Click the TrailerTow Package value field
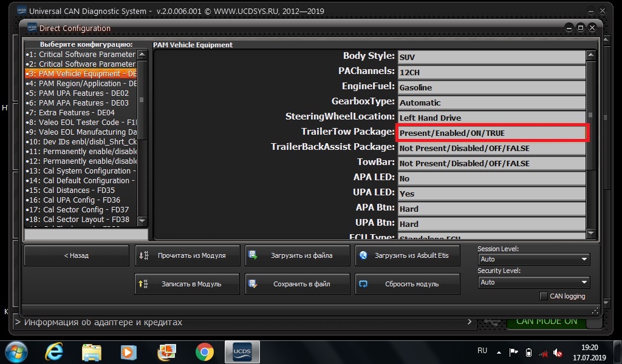 [492, 133]
